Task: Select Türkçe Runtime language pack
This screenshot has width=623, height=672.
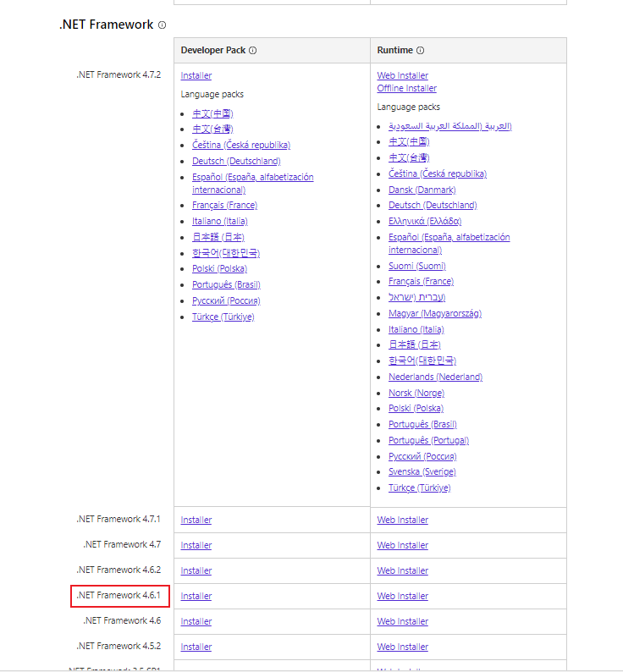Action: (x=420, y=488)
